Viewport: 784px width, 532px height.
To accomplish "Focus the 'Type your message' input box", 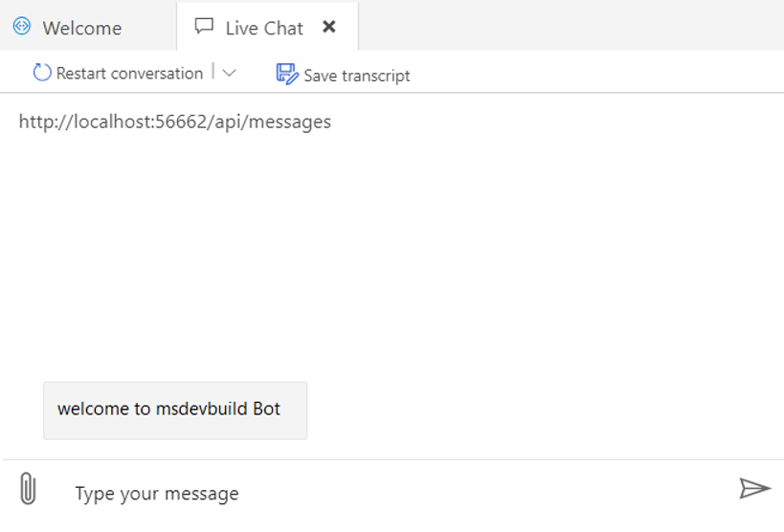I will (395, 494).
